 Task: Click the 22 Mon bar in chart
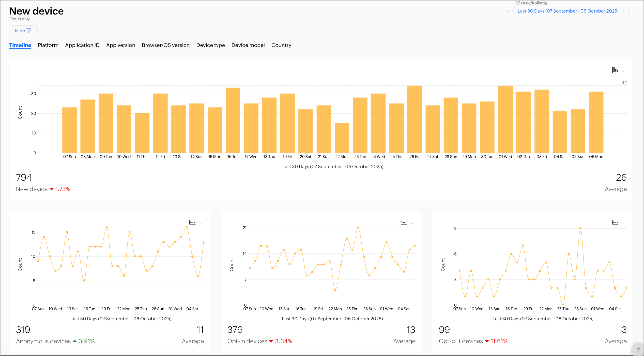click(341, 138)
